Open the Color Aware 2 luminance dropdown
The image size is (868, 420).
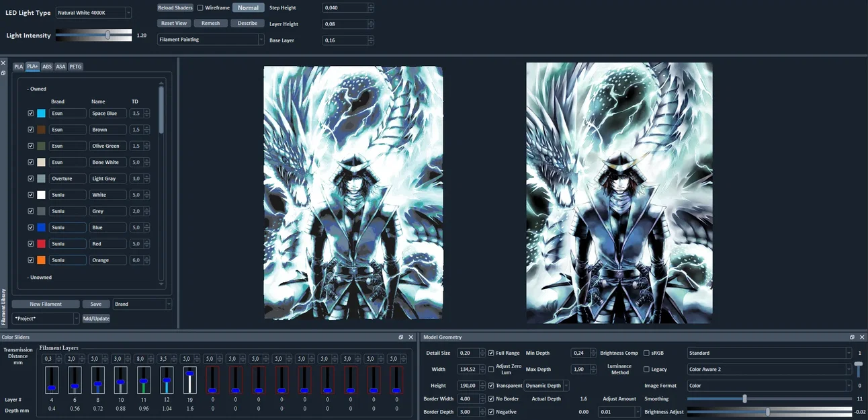click(x=769, y=369)
